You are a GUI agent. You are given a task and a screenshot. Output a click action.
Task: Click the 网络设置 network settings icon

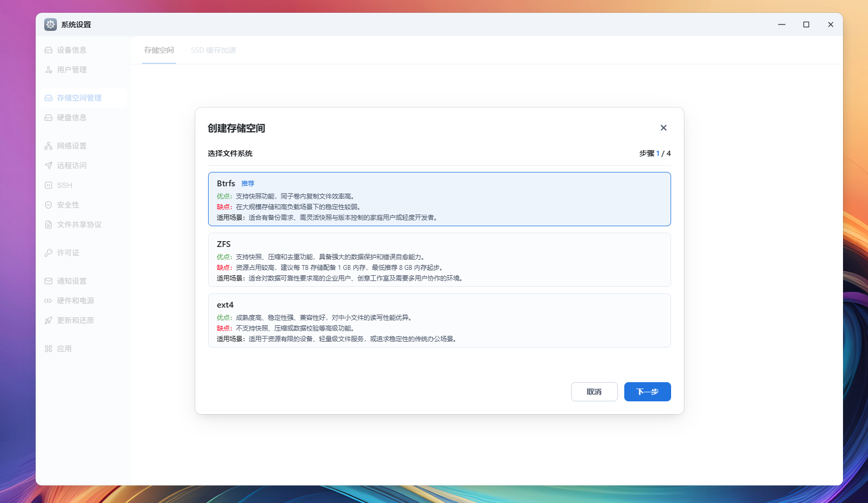(x=49, y=145)
